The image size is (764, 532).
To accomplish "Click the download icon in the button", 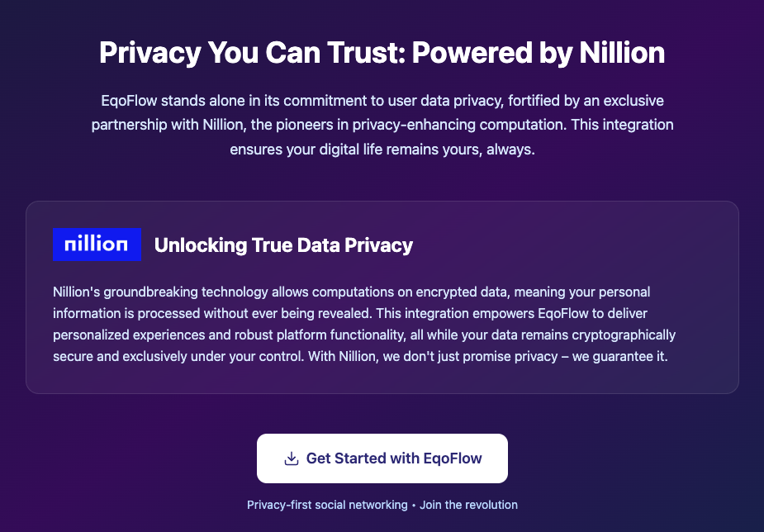I will pyautogui.click(x=291, y=458).
